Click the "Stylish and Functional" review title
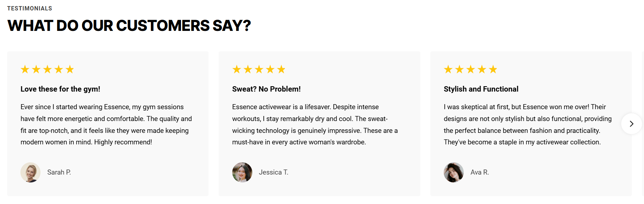The height and width of the screenshot is (204, 644). coord(481,89)
